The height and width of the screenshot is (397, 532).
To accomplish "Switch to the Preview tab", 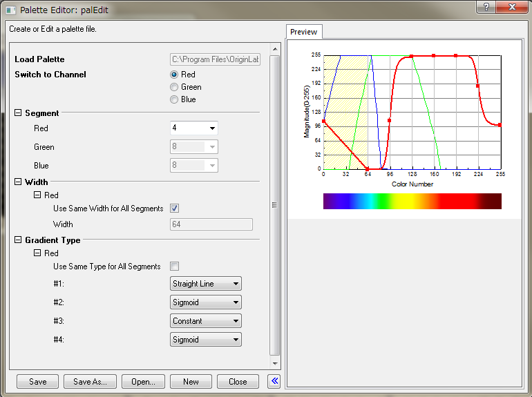I will pos(303,32).
